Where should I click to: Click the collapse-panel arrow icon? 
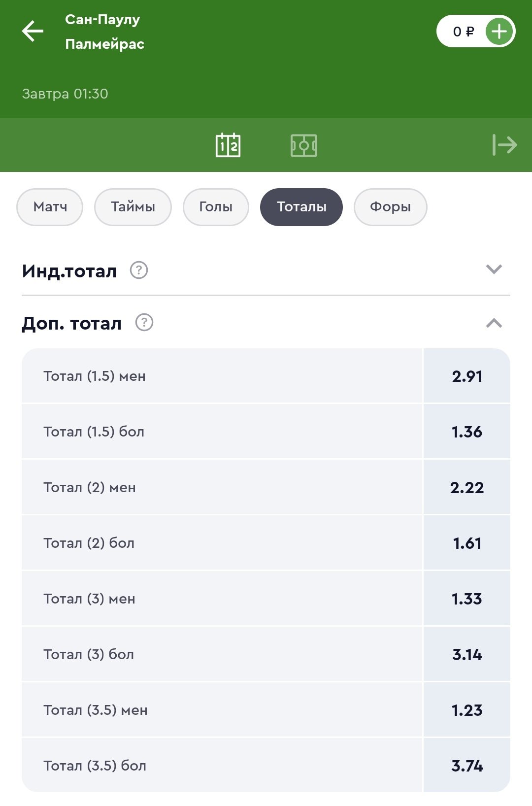(x=504, y=145)
